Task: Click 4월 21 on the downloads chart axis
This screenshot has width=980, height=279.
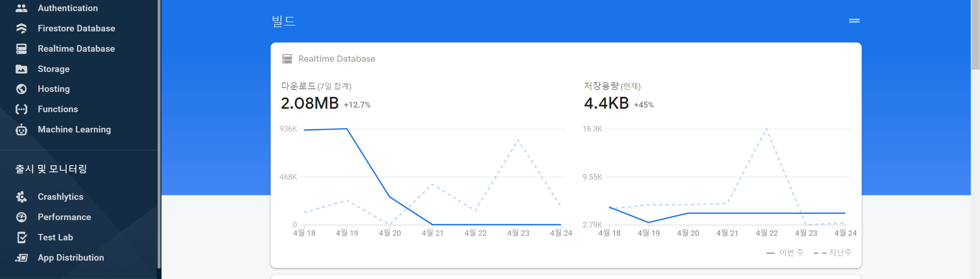Action: (x=433, y=233)
